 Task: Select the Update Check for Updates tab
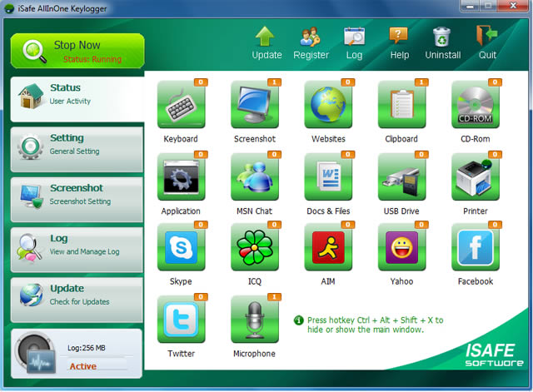pos(77,300)
